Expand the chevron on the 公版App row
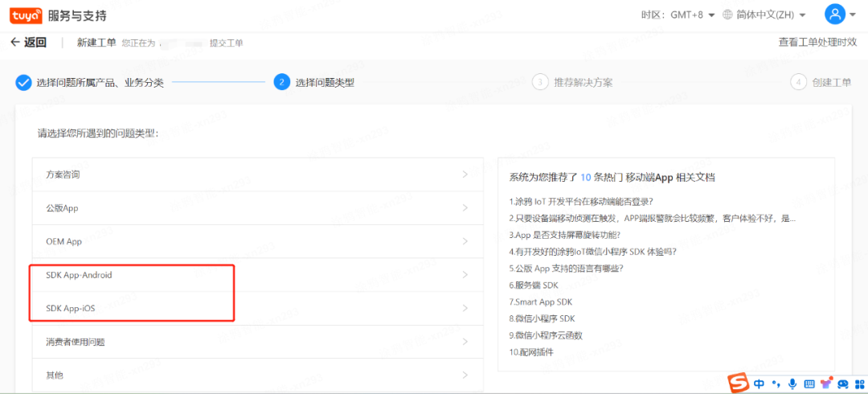This screenshot has width=868, height=394. (x=465, y=208)
